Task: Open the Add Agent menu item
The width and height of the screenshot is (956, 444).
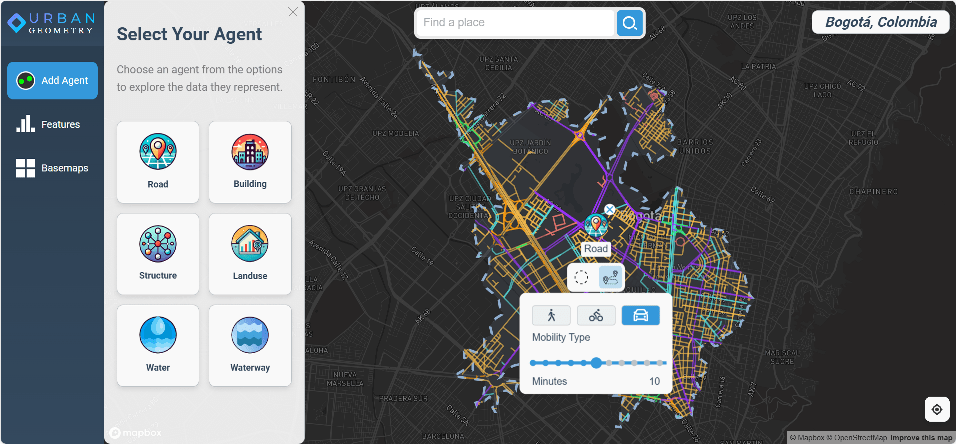Action: [53, 80]
